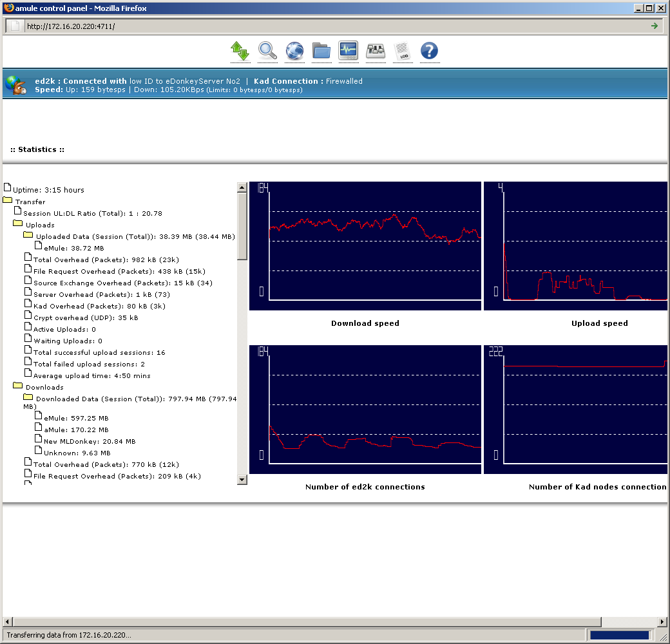The width and height of the screenshot is (670, 644).
Task: Click the aMule globe mascot icon
Action: 16,85
